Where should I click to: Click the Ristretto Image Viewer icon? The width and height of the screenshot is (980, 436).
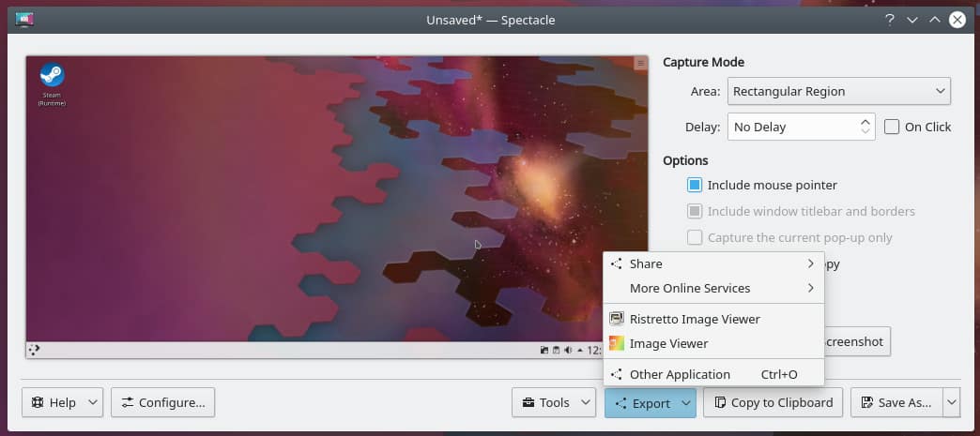(x=616, y=319)
